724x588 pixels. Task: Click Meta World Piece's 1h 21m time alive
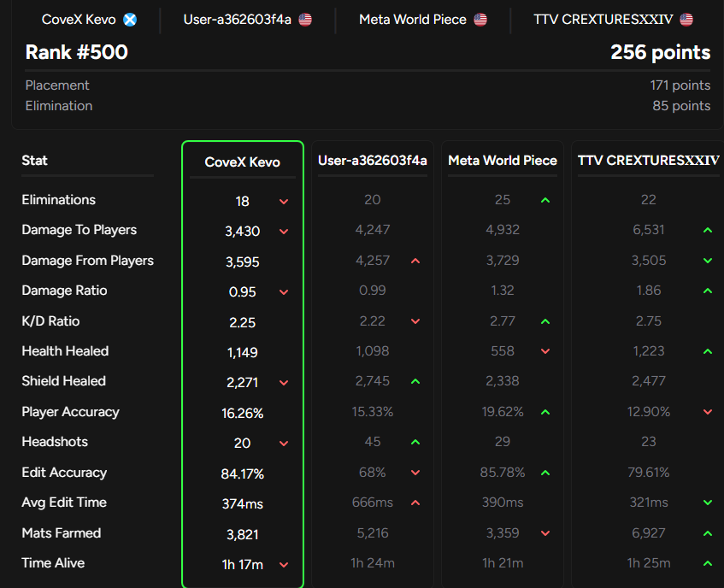(x=503, y=563)
